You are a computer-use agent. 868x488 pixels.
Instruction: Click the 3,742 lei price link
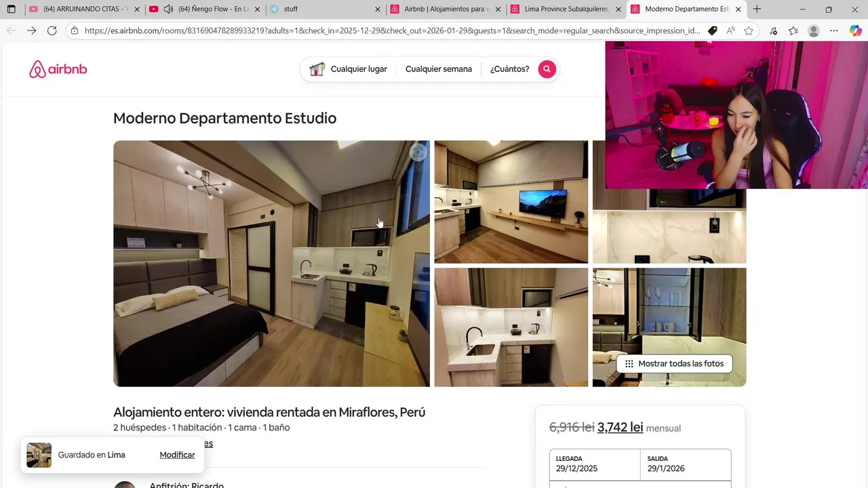click(620, 427)
